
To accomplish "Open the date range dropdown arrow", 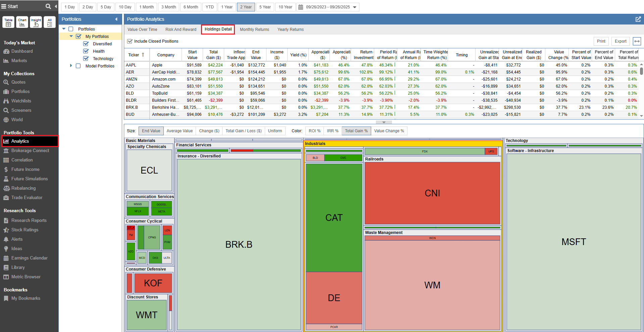I will click(355, 7).
